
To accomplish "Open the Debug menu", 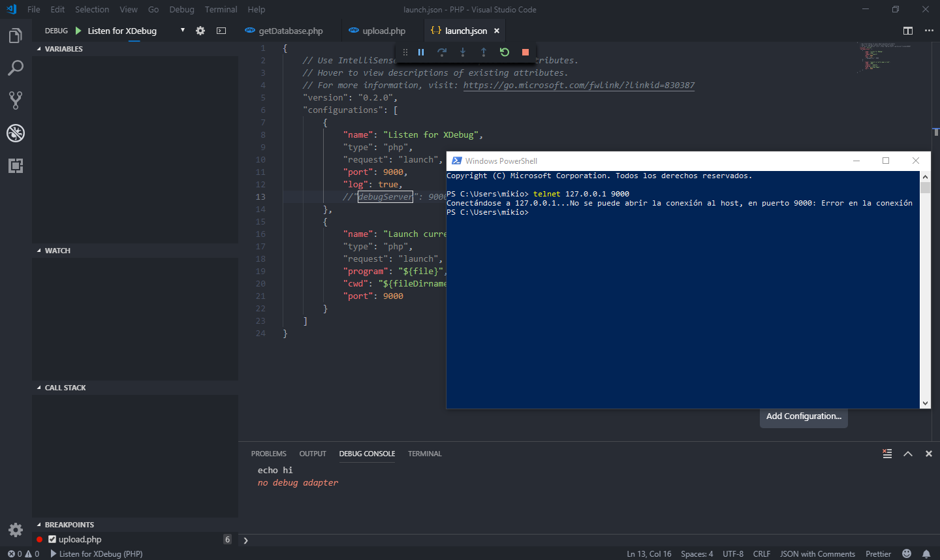I will [x=181, y=9].
